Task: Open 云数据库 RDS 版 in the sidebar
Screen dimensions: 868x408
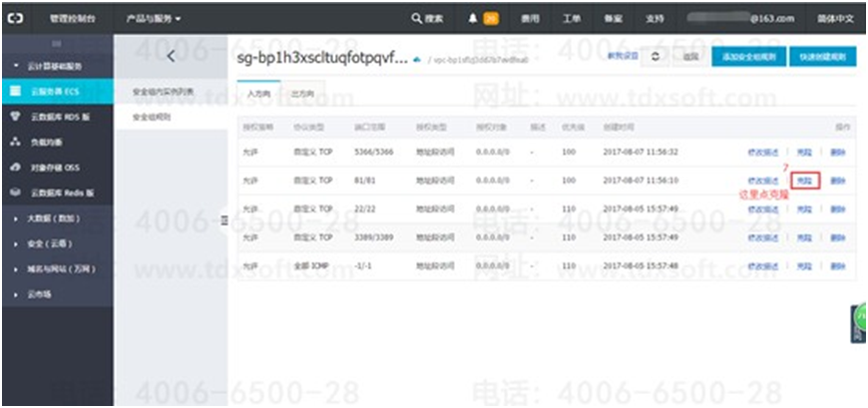Action: click(x=58, y=117)
